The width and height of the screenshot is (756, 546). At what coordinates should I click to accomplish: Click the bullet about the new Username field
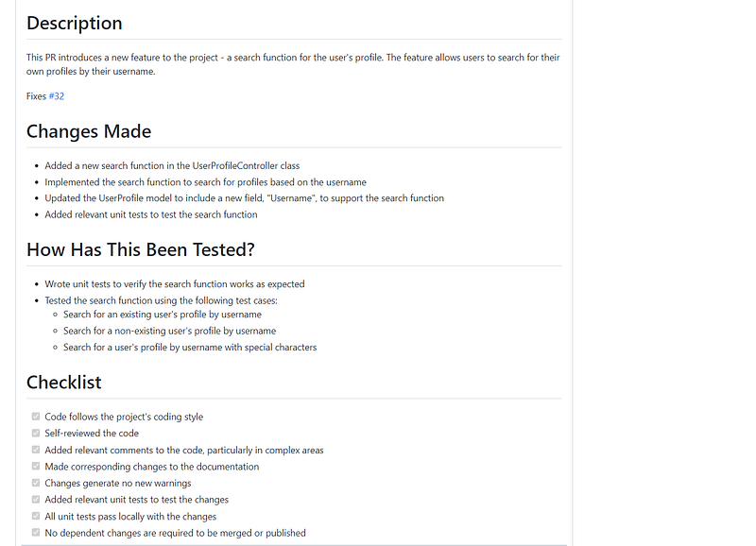[x=245, y=198]
